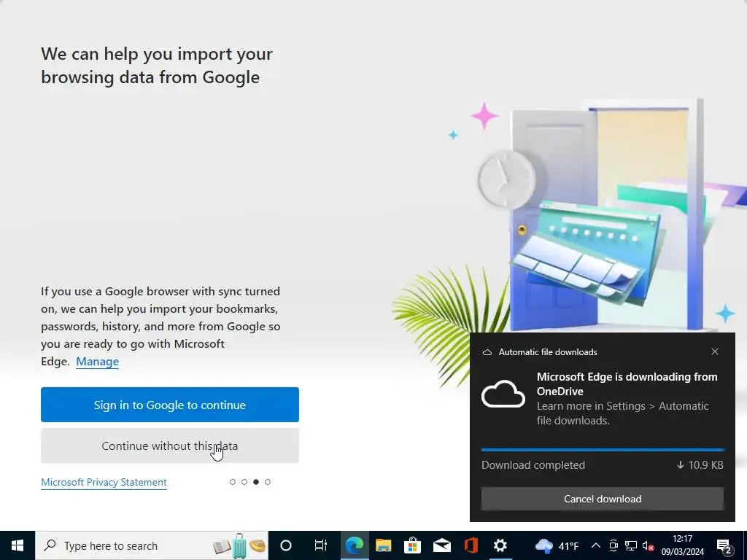747x560 pixels.
Task: Open the Action Center notifications icon
Action: point(724,545)
